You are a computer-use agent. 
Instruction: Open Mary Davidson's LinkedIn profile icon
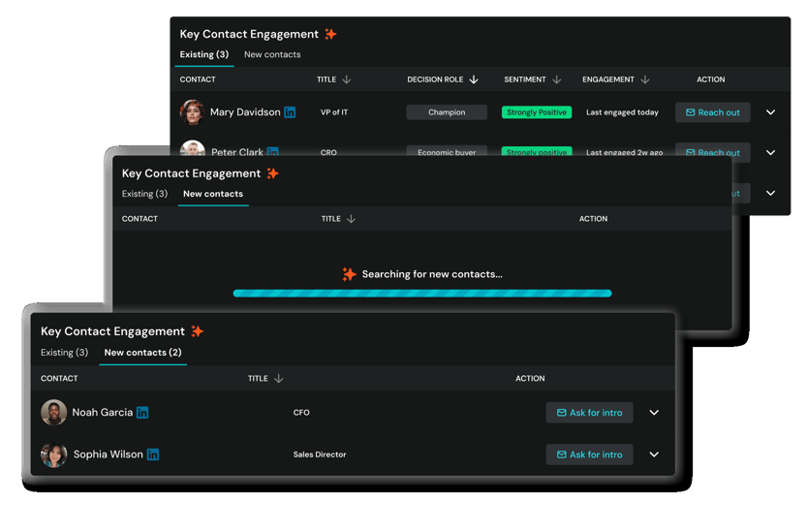pos(290,112)
